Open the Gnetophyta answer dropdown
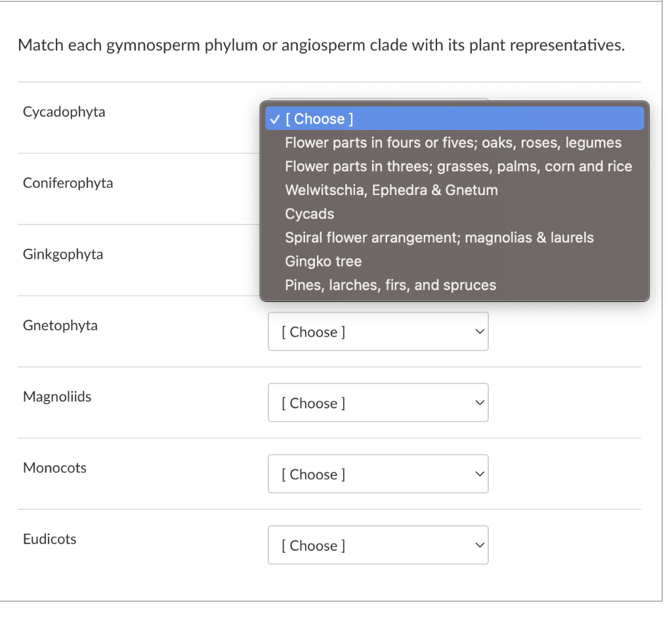 point(378,332)
